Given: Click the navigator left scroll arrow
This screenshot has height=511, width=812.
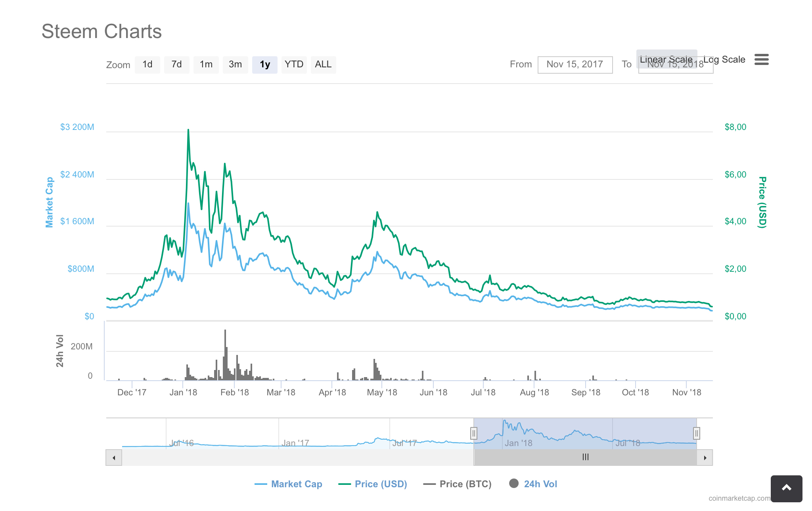Looking at the screenshot, I should 114,458.
